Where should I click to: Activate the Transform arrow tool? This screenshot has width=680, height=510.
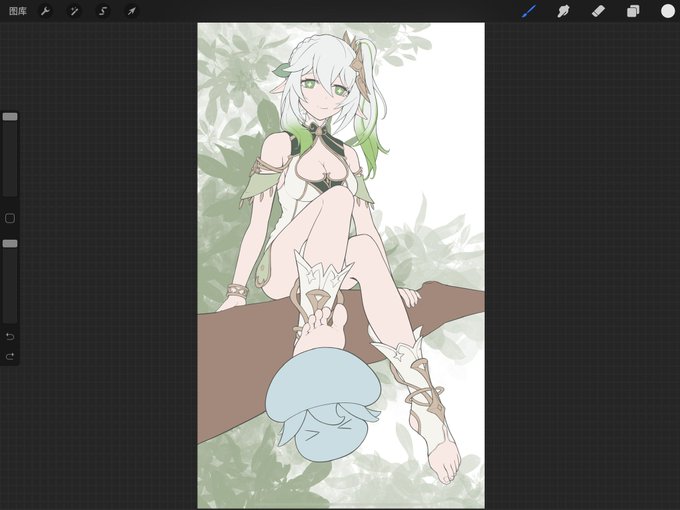pos(131,11)
